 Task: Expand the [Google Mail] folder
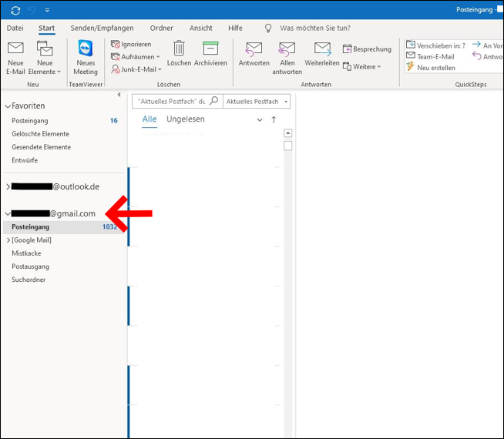coord(8,240)
